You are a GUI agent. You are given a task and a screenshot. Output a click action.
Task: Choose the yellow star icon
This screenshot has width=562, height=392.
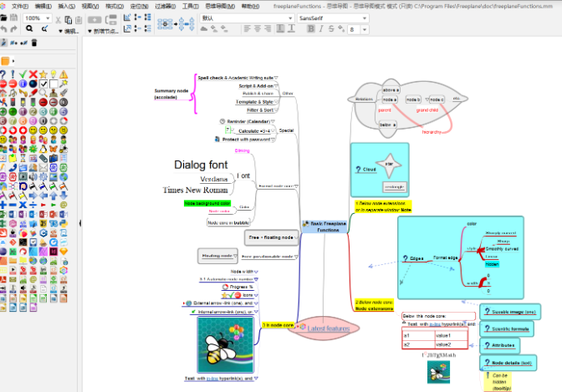coord(44,73)
